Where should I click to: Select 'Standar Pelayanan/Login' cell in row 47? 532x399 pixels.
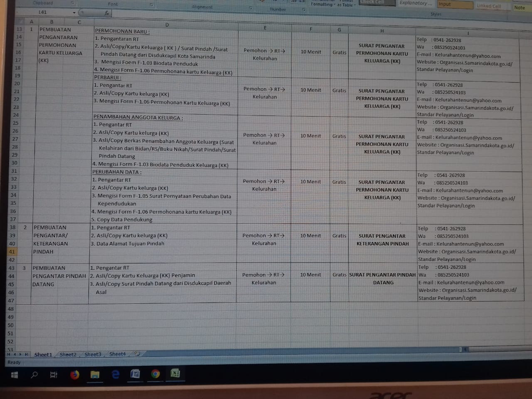pyautogui.click(x=448, y=298)
